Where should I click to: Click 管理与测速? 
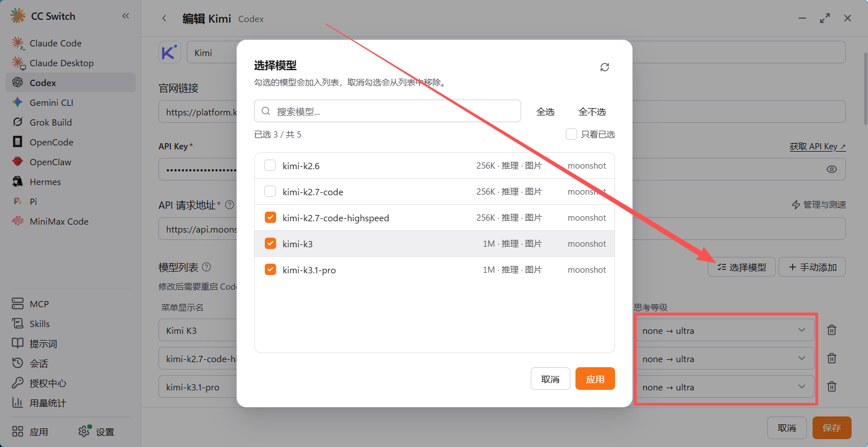[819, 205]
